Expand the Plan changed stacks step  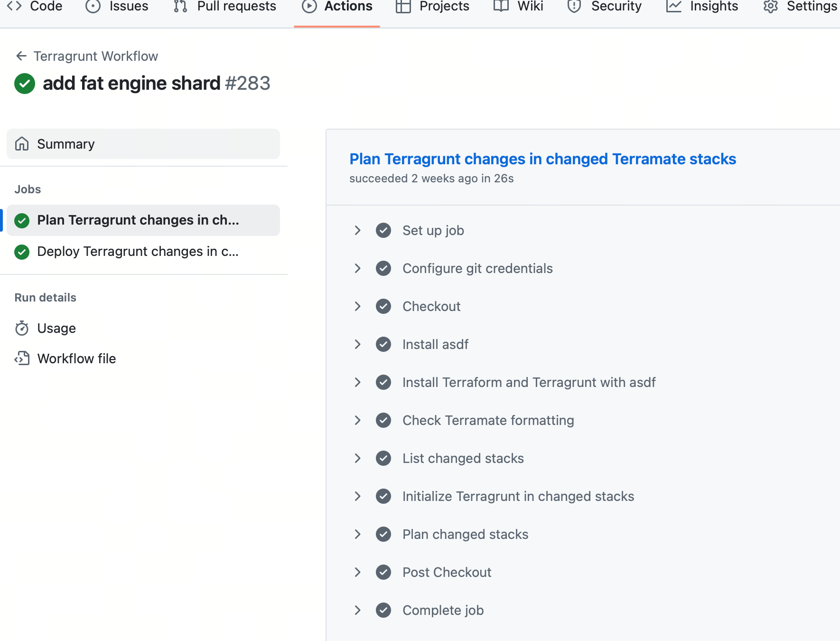[358, 534]
